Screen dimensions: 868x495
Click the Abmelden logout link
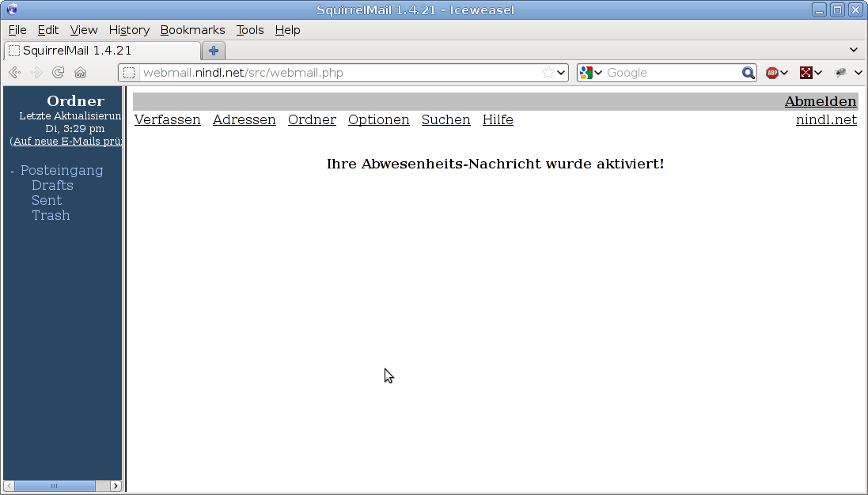[820, 101]
